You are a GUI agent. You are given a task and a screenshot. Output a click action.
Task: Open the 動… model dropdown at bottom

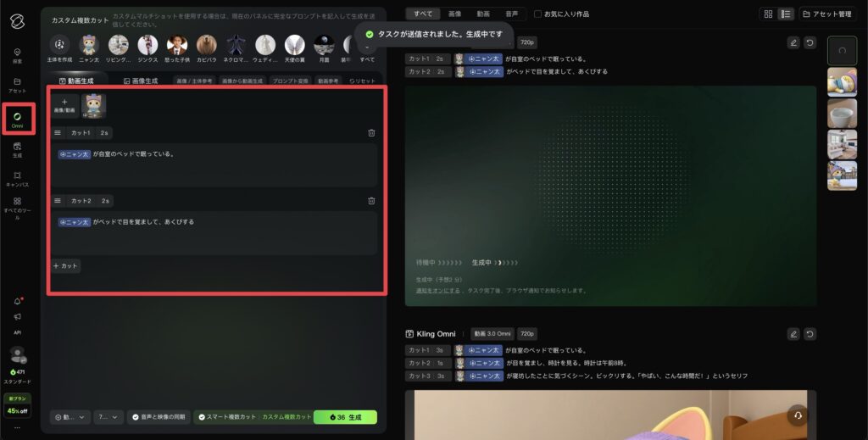tap(70, 417)
